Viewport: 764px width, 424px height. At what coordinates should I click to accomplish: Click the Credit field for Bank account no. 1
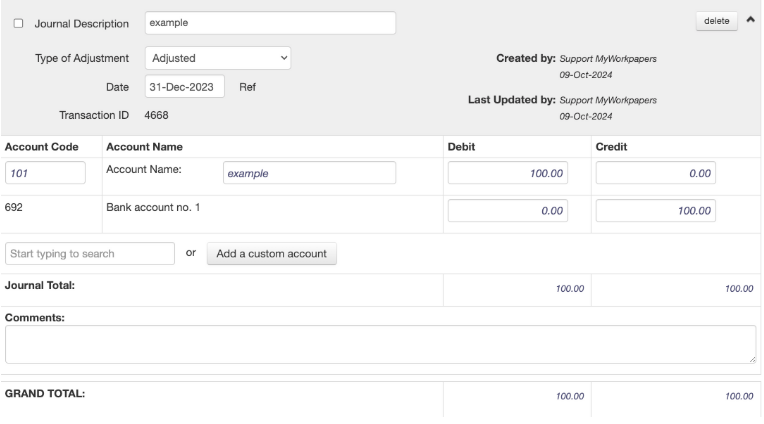(x=656, y=211)
